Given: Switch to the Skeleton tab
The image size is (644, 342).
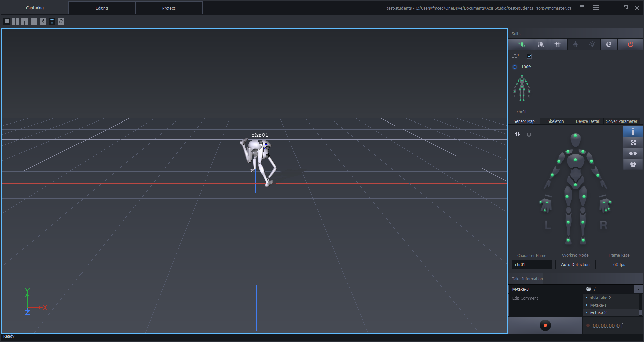Looking at the screenshot, I should [x=555, y=121].
